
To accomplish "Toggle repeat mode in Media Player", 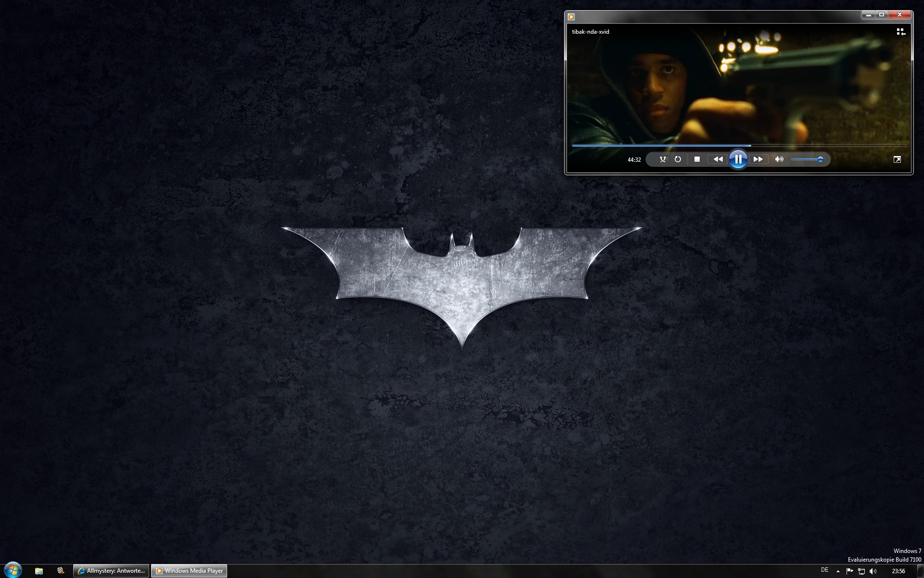I will 678,159.
